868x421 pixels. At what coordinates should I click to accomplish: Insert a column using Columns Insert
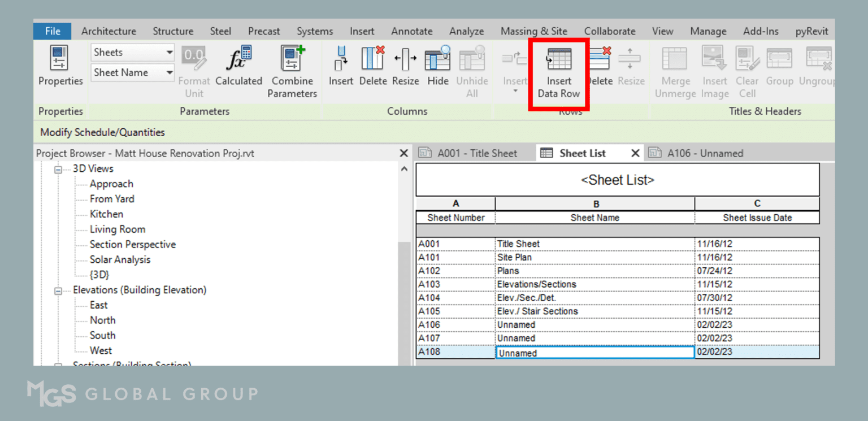click(x=341, y=59)
